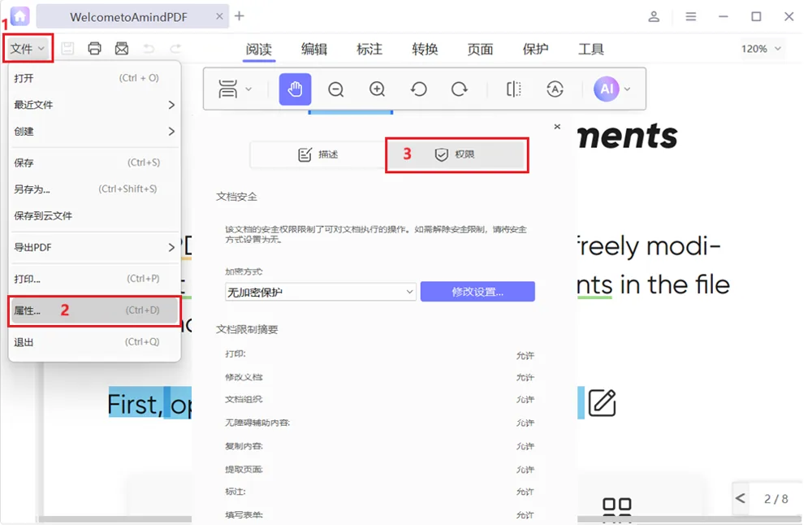
Task: Select 属性... from the file menu
Action: 94,310
